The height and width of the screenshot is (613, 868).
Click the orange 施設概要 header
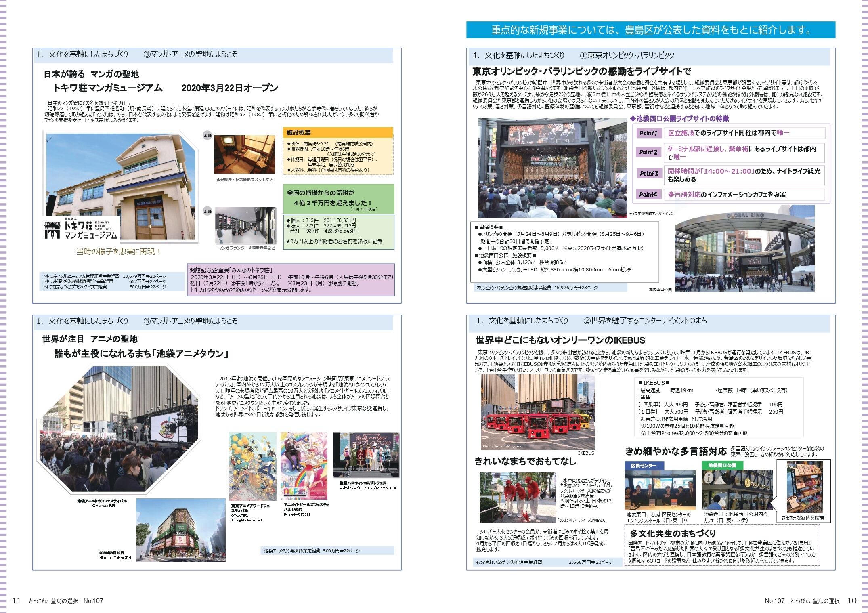338,132
